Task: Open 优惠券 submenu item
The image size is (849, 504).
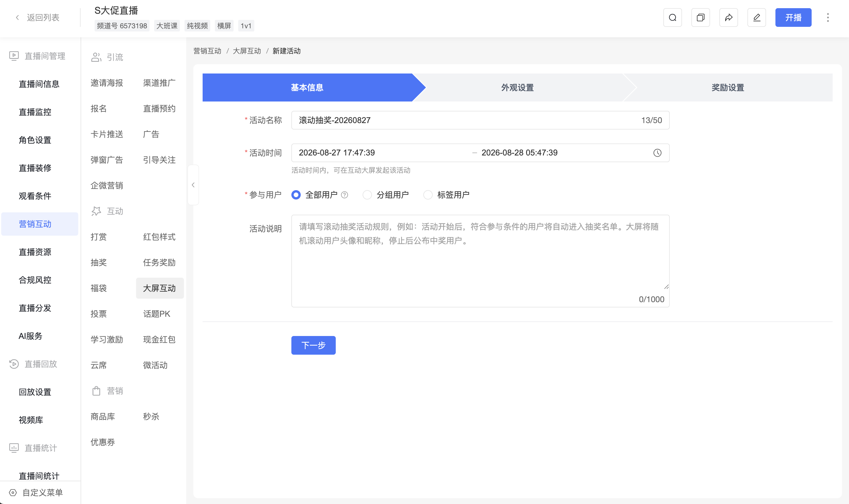Action: (103, 442)
